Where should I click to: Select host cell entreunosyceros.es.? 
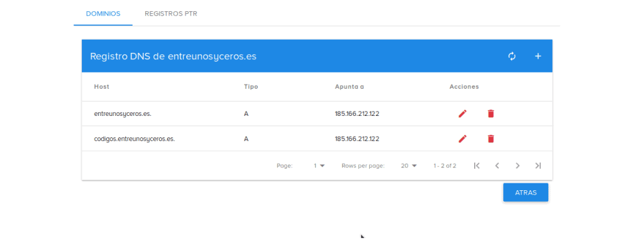pyautogui.click(x=123, y=113)
